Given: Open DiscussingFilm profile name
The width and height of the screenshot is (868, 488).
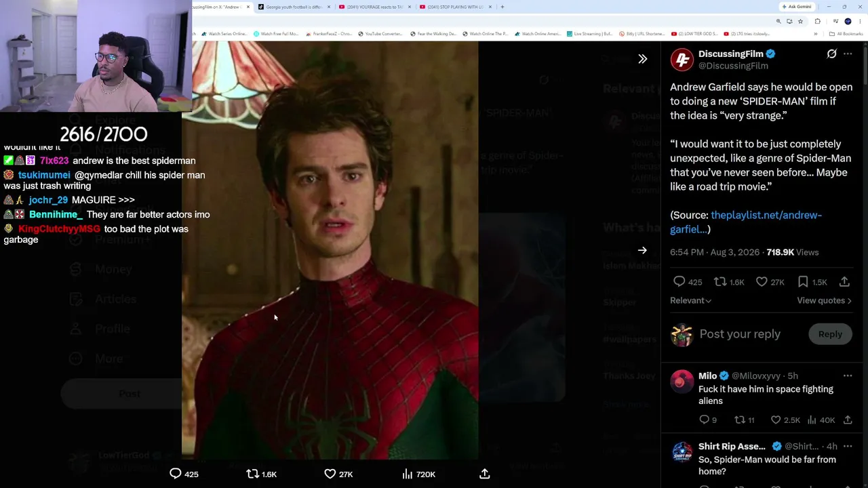Looking at the screenshot, I should coord(731,54).
